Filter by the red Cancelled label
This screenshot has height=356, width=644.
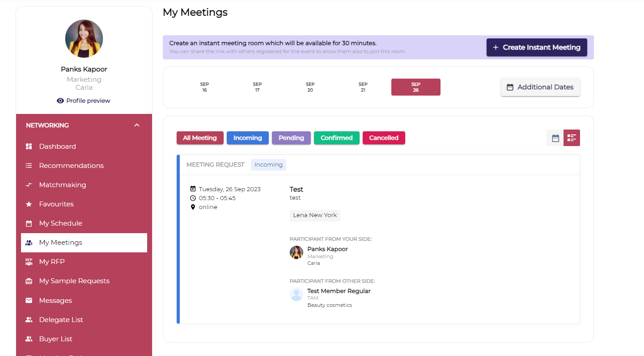point(383,138)
